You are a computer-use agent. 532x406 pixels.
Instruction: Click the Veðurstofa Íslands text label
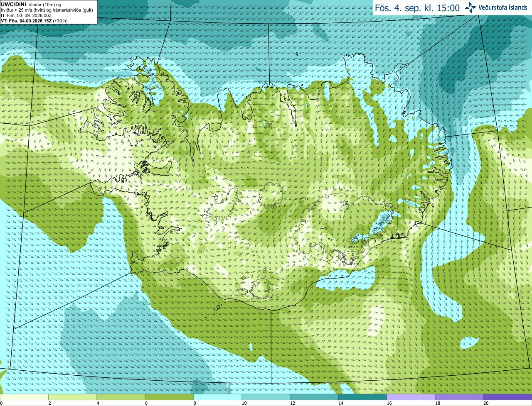tap(503, 7)
